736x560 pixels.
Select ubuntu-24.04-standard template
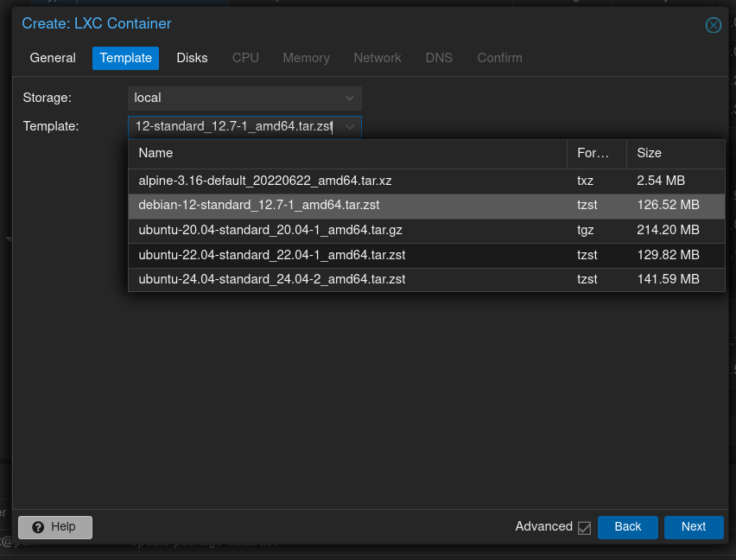(271, 280)
